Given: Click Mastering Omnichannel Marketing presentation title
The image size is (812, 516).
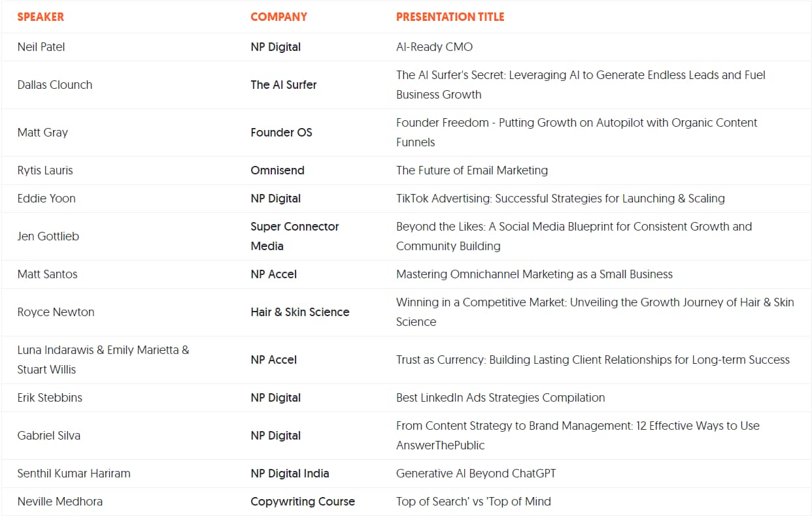Looking at the screenshot, I should click(534, 274).
